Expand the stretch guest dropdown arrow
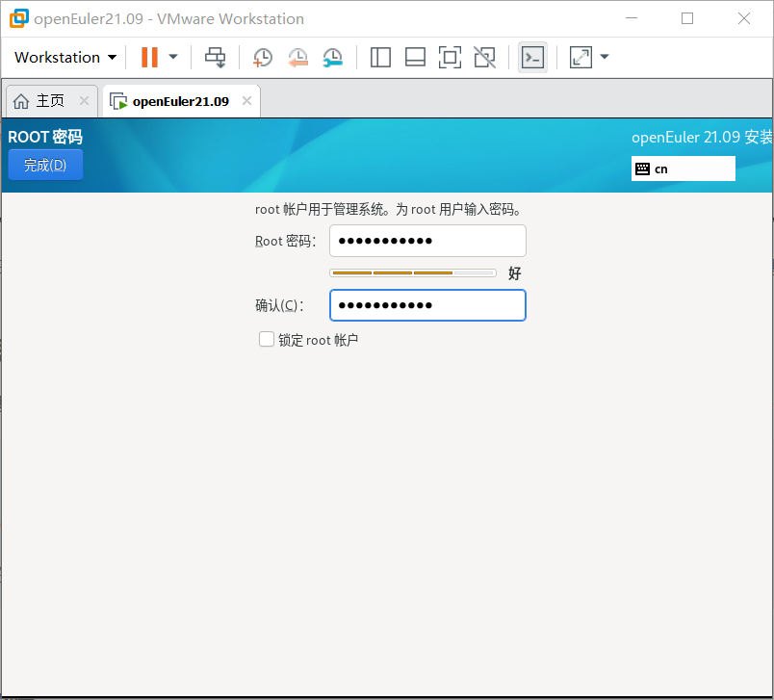The height and width of the screenshot is (700, 774). coord(605,57)
